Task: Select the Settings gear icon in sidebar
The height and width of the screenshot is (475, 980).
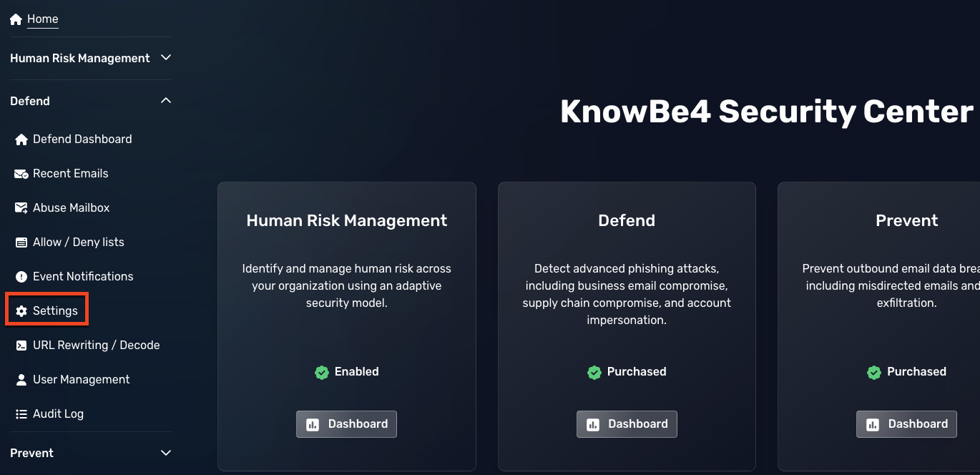Action: (x=21, y=310)
